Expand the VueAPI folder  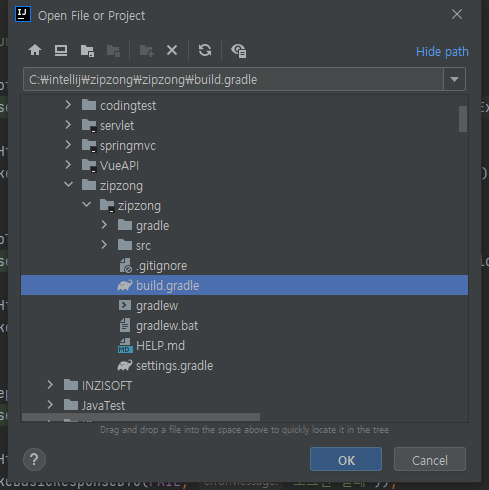68,165
